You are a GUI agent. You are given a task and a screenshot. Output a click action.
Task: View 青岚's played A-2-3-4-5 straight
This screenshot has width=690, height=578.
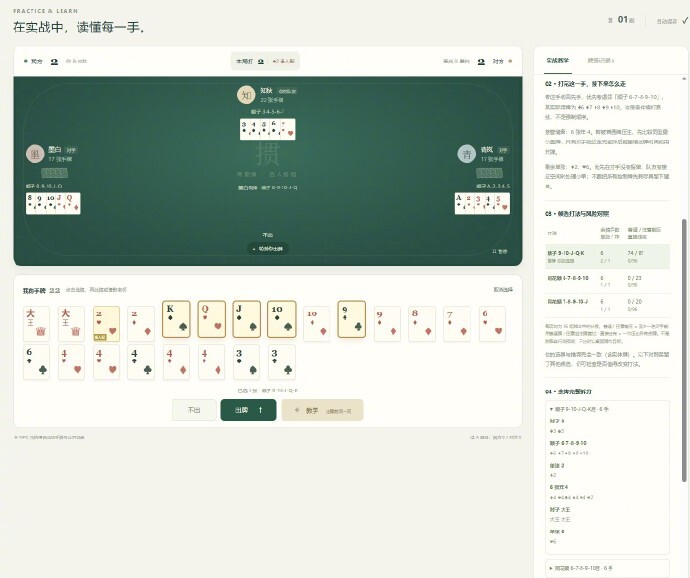point(482,203)
